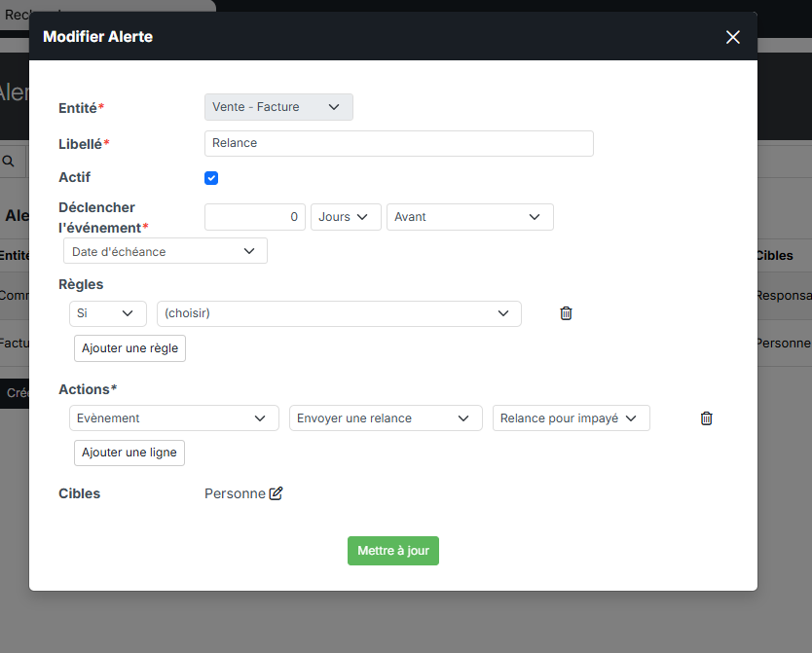Delete the rule row with trash icon
Viewport: 812px width, 653px height.
[566, 313]
